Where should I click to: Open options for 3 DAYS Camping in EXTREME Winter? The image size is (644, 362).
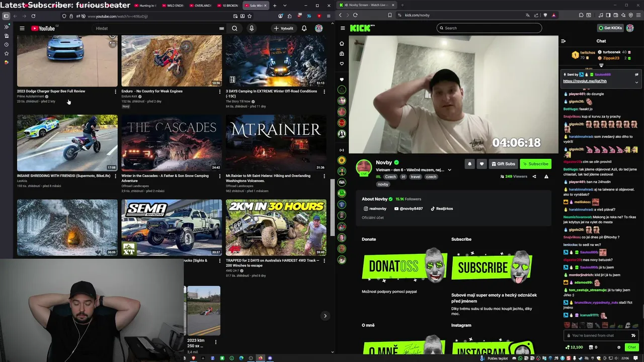[324, 92]
